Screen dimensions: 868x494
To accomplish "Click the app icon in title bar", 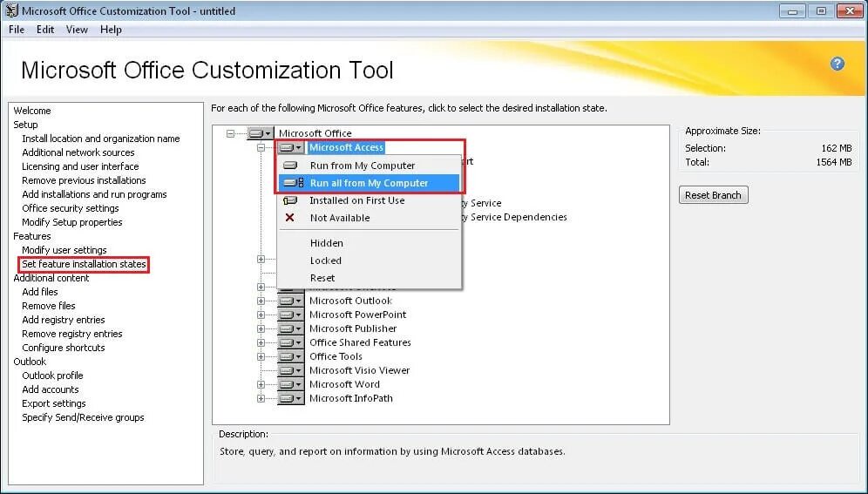I will 11,10.
